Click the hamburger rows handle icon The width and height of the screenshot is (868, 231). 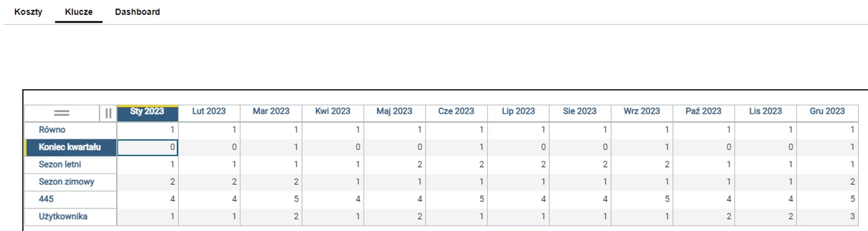pyautogui.click(x=62, y=113)
